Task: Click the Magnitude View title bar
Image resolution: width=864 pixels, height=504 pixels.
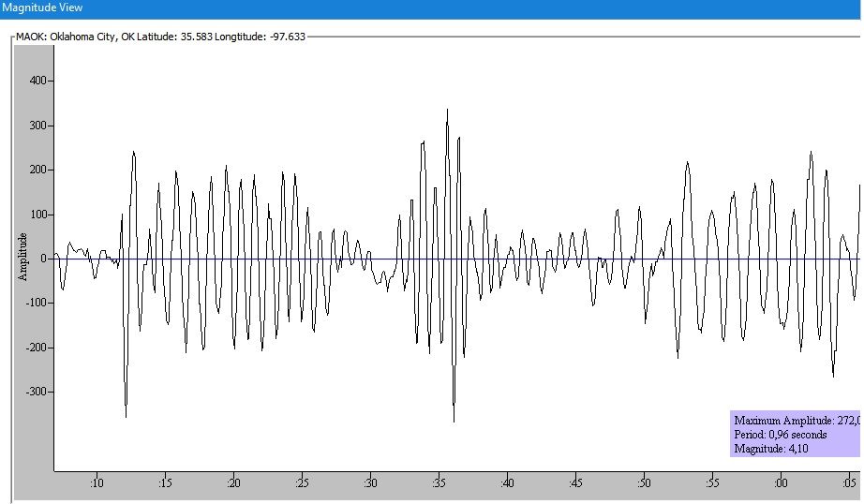Action: click(x=430, y=8)
